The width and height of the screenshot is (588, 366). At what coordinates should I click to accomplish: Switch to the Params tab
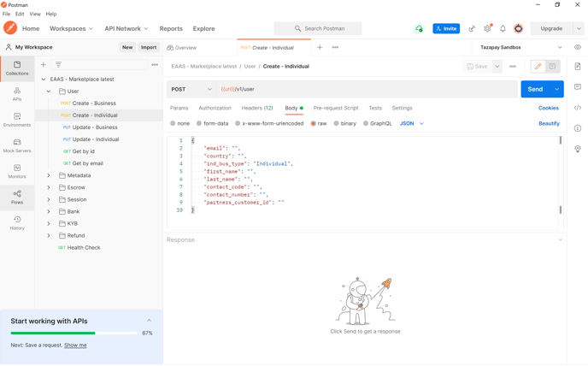coord(179,108)
